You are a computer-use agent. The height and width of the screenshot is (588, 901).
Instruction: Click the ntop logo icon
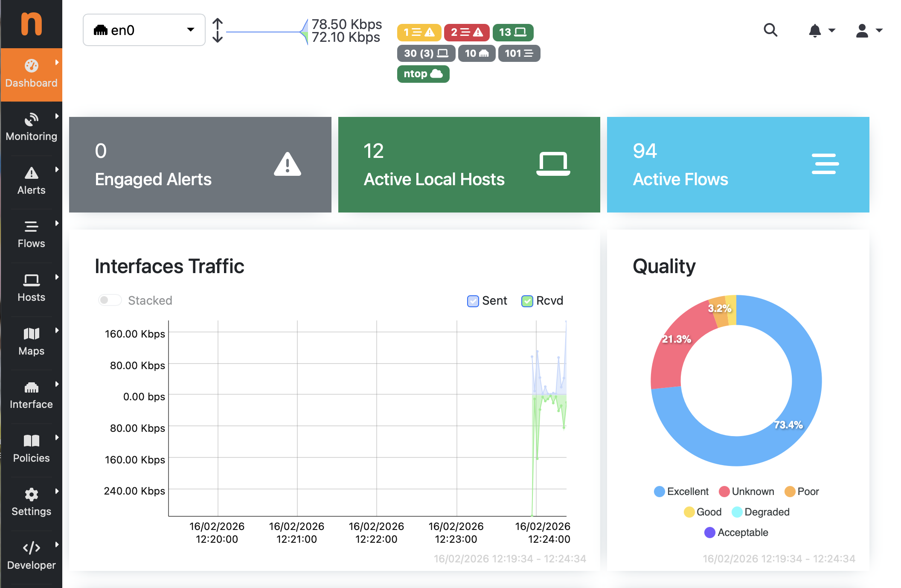pyautogui.click(x=32, y=24)
